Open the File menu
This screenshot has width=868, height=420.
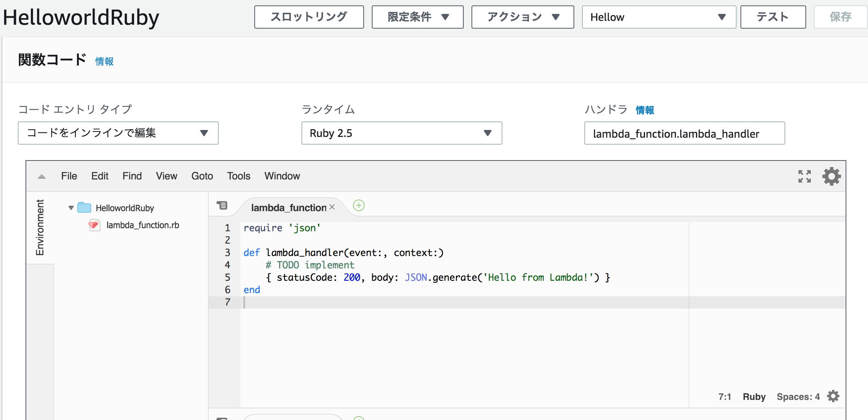point(69,176)
